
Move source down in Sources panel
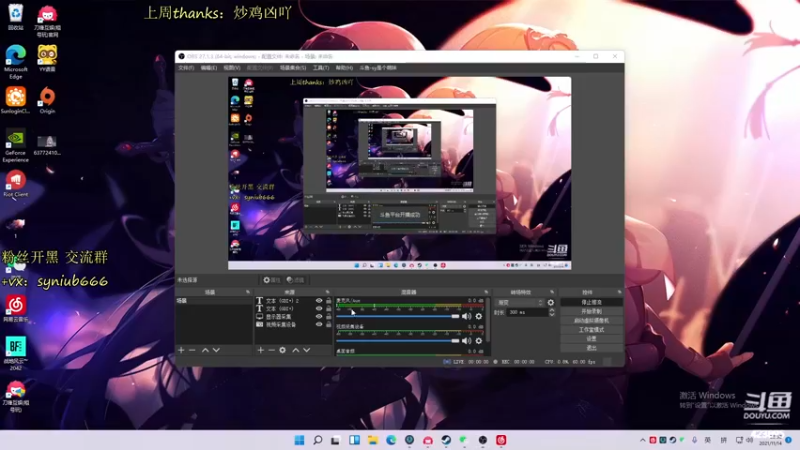pyautogui.click(x=307, y=350)
